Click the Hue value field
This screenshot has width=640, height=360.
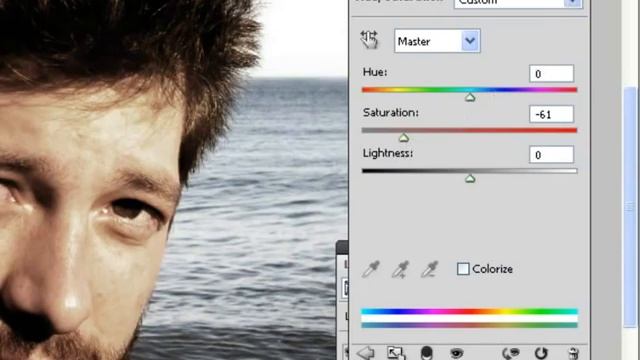tap(551, 73)
